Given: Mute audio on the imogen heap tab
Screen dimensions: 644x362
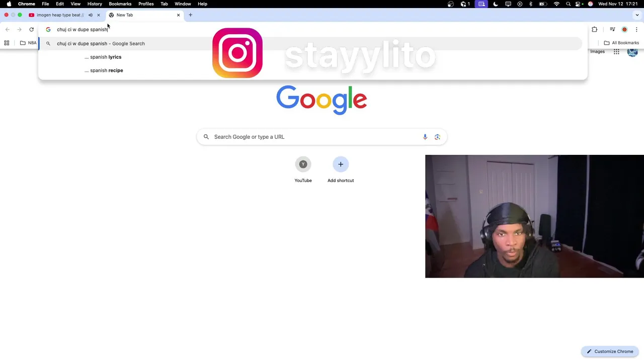Looking at the screenshot, I should [x=91, y=15].
